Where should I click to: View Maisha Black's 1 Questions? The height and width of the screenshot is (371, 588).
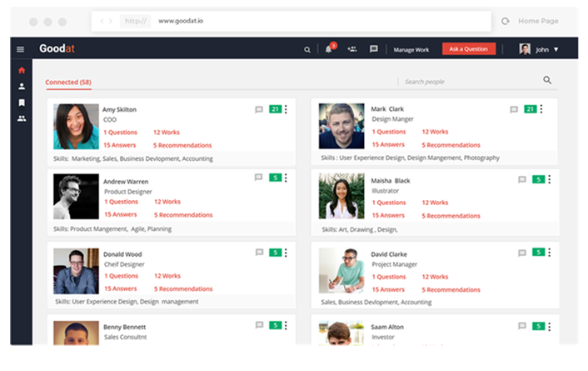point(389,203)
